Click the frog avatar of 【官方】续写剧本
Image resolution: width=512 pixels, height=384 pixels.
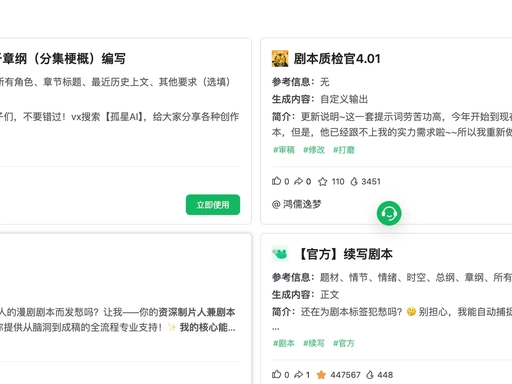(280, 254)
